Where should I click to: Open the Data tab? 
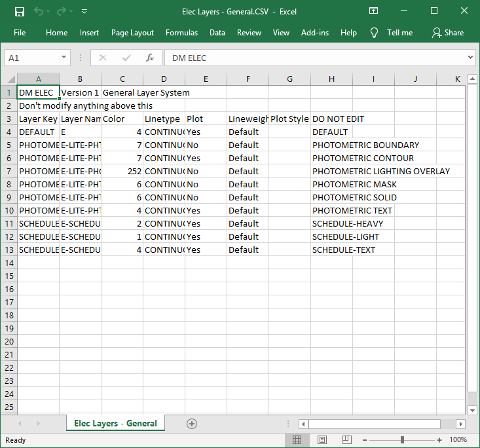coord(217,33)
